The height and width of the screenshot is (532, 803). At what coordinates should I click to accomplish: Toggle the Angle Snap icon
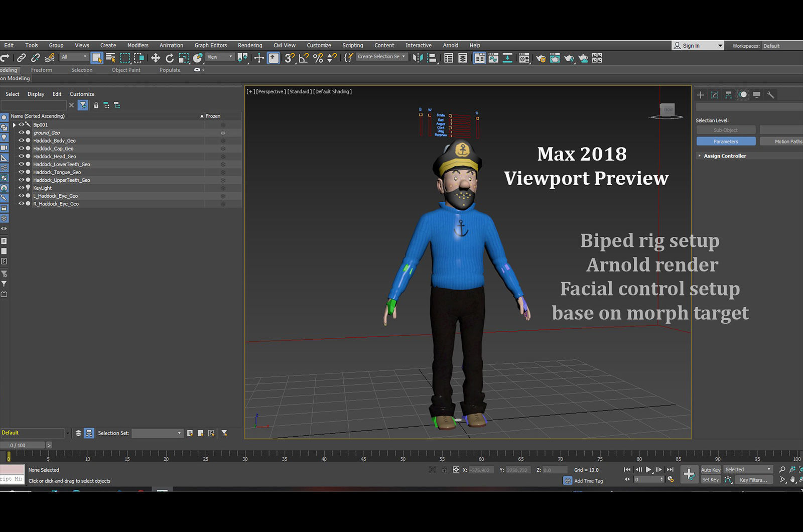[x=304, y=58]
